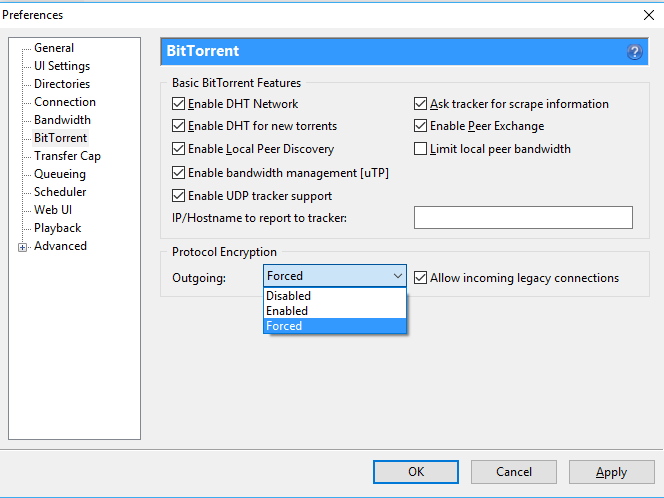
Task: Select Web UI in the tree
Action: pyautogui.click(x=53, y=210)
